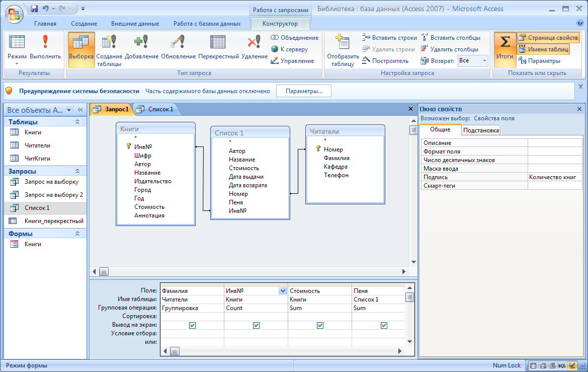Viewport: 588px width, 372px height.
Task: Collapse the Таблицы group
Action: (x=77, y=122)
